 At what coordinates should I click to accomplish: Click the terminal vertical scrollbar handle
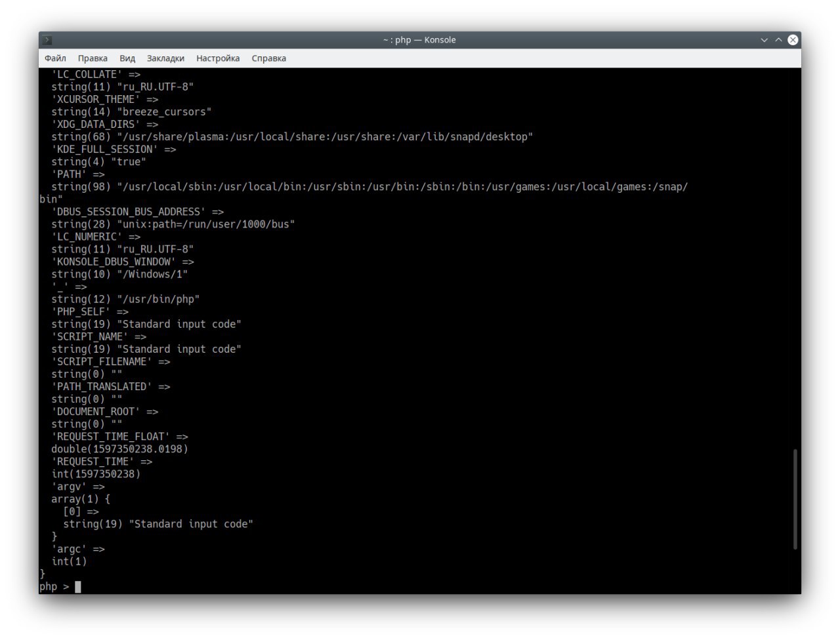[795, 499]
